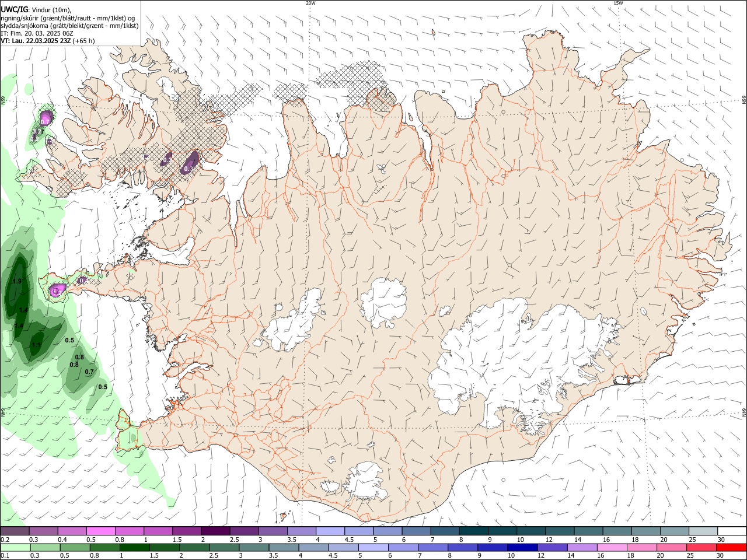The width and height of the screenshot is (747, 560).
Task: Select the lightest green swatch after 0.1
Action: (15, 547)
